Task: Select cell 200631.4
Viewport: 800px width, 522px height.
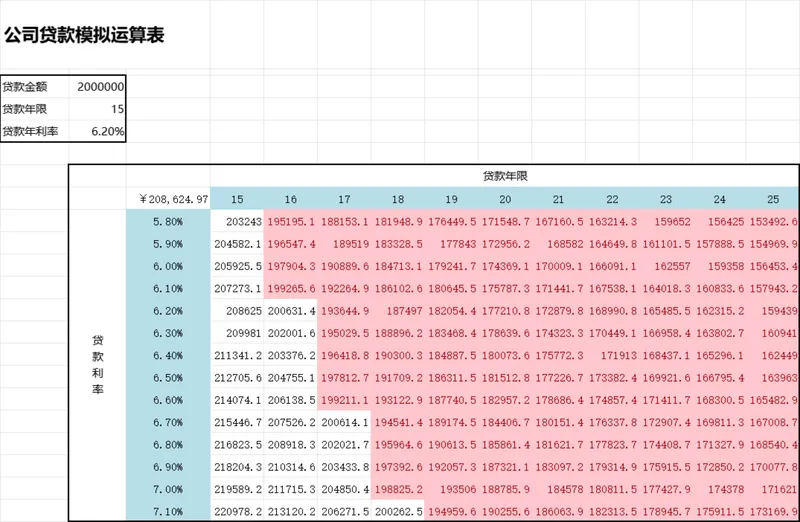Action: click(291, 311)
